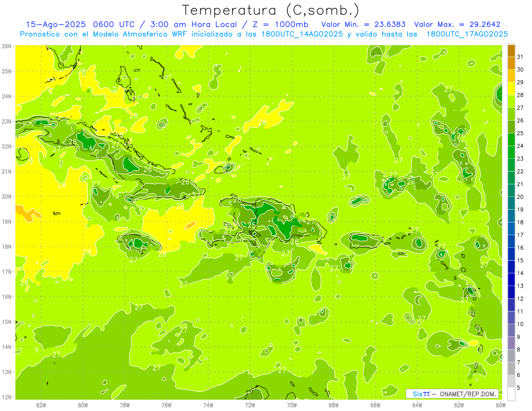Click the 66W longitude axis label

point(376,405)
